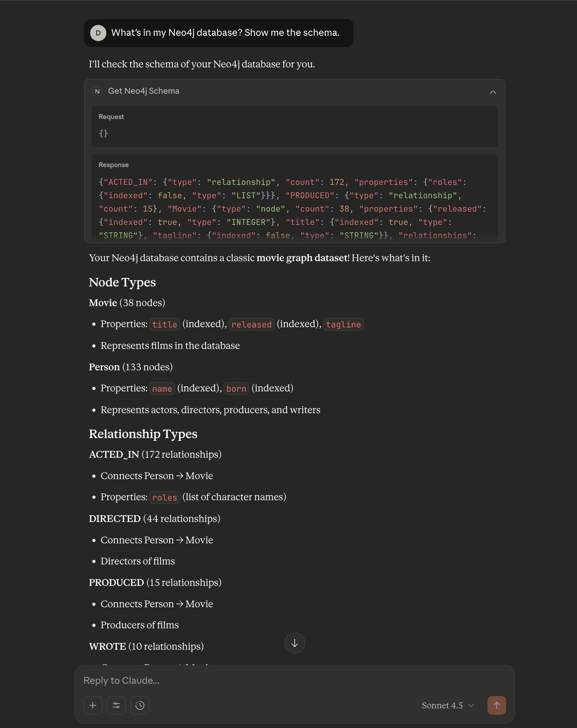Viewport: 577px width, 728px height.
Task: Click the plus attachment button
Action: coord(93,705)
